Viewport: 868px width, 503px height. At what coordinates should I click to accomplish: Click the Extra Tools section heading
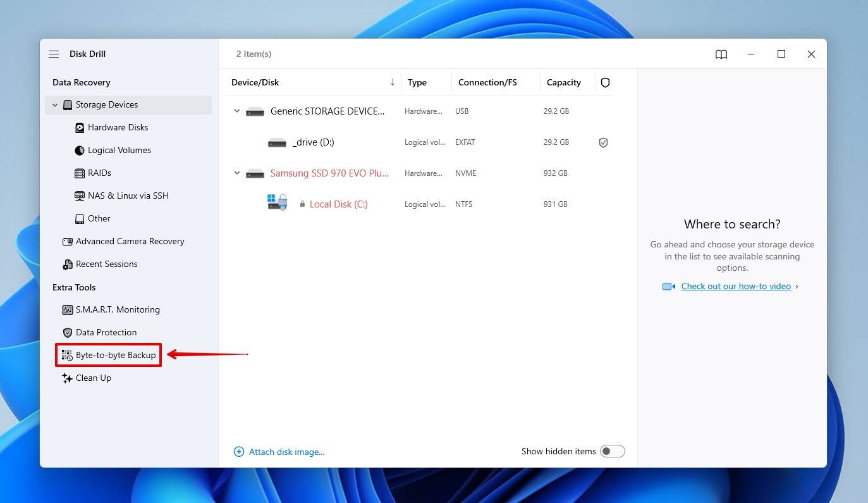click(x=74, y=287)
